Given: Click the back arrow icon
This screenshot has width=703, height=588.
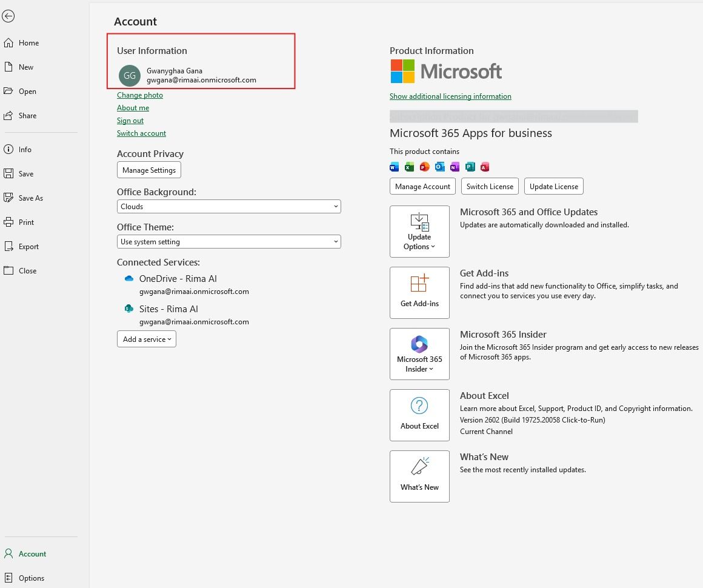Looking at the screenshot, I should [8, 17].
